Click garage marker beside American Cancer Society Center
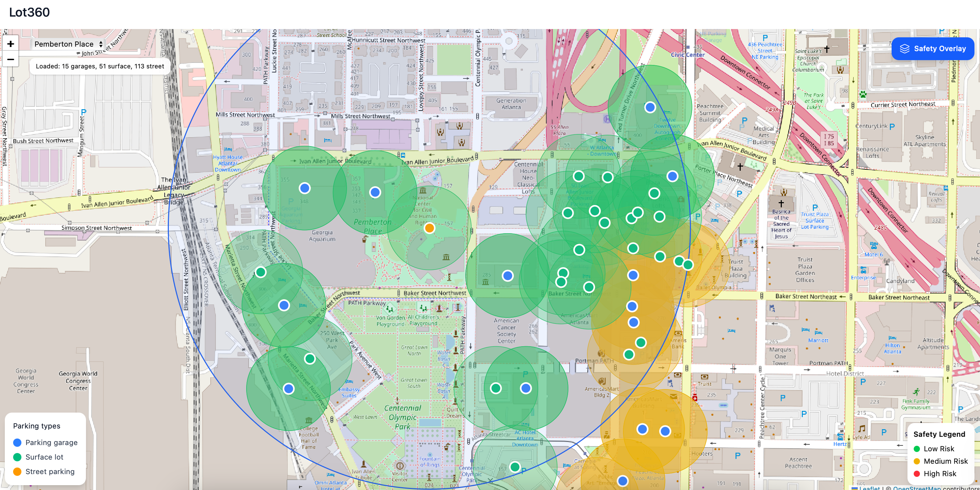 coord(507,276)
